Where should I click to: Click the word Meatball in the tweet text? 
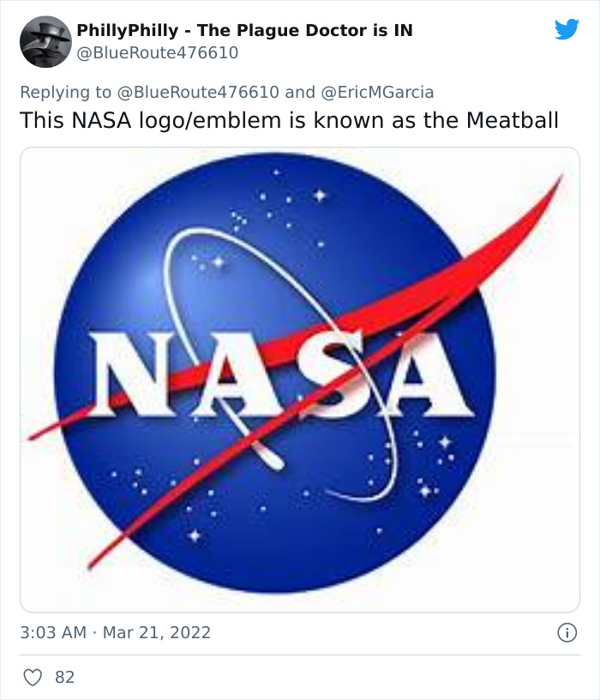click(513, 120)
